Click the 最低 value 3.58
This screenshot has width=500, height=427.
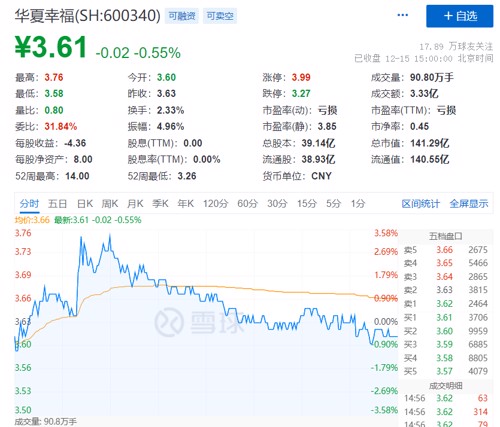pos(54,94)
